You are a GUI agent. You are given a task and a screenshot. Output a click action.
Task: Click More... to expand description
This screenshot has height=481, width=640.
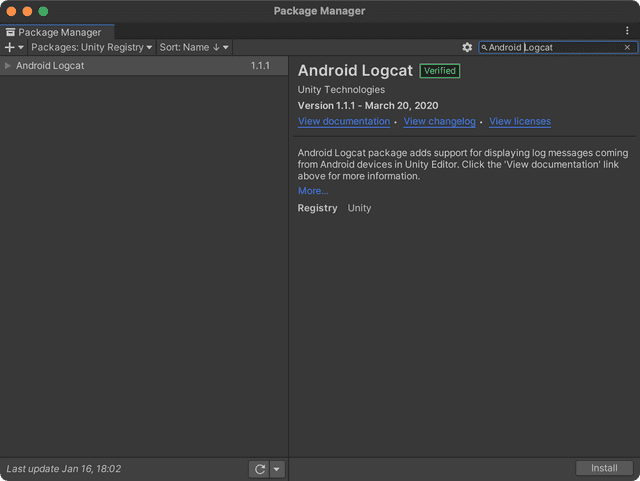click(313, 191)
